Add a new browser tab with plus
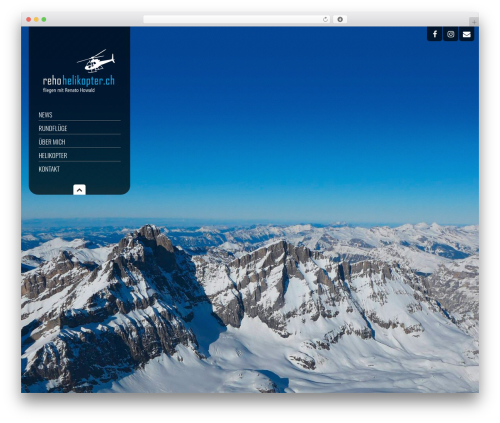The height and width of the screenshot is (423, 500). [x=474, y=22]
